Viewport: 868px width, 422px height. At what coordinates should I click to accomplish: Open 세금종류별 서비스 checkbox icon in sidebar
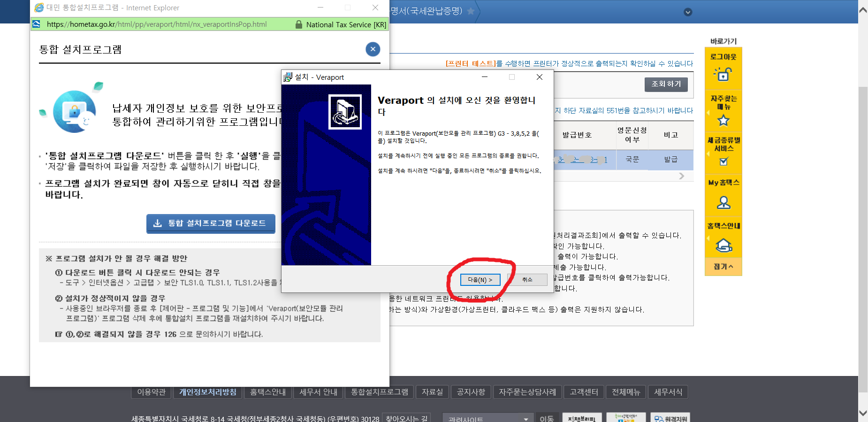point(723,161)
